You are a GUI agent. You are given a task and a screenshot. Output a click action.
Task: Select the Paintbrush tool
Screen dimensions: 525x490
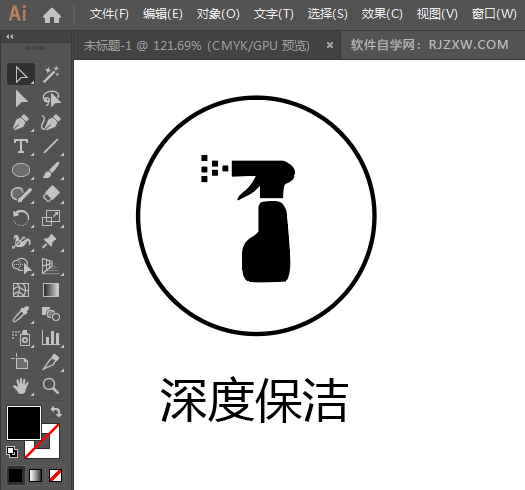coord(51,170)
